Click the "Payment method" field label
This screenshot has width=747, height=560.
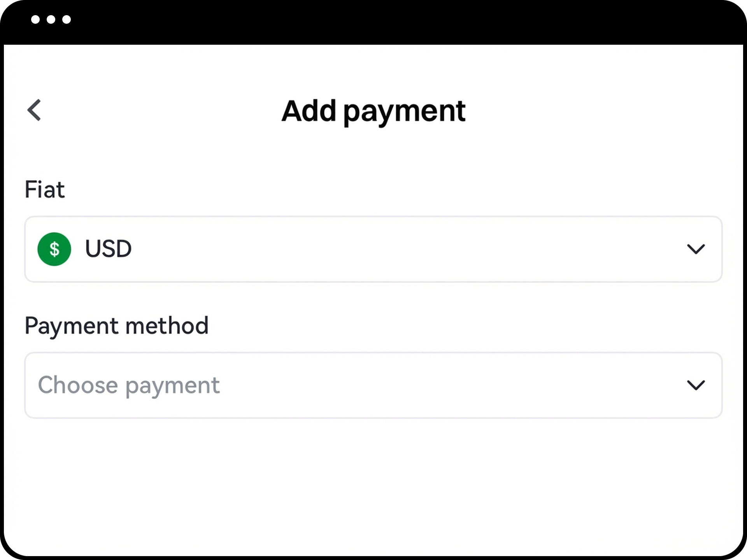point(116,325)
